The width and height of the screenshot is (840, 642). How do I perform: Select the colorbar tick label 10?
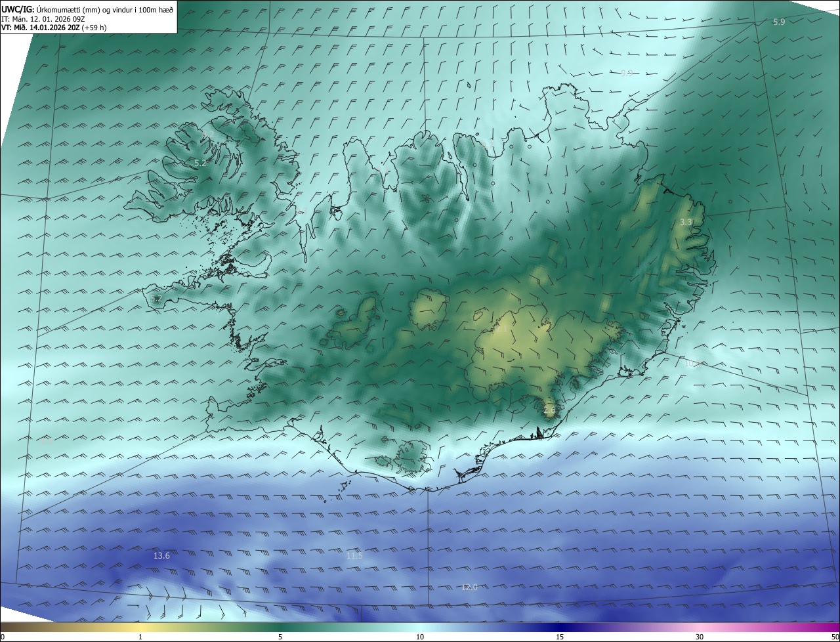point(420,637)
